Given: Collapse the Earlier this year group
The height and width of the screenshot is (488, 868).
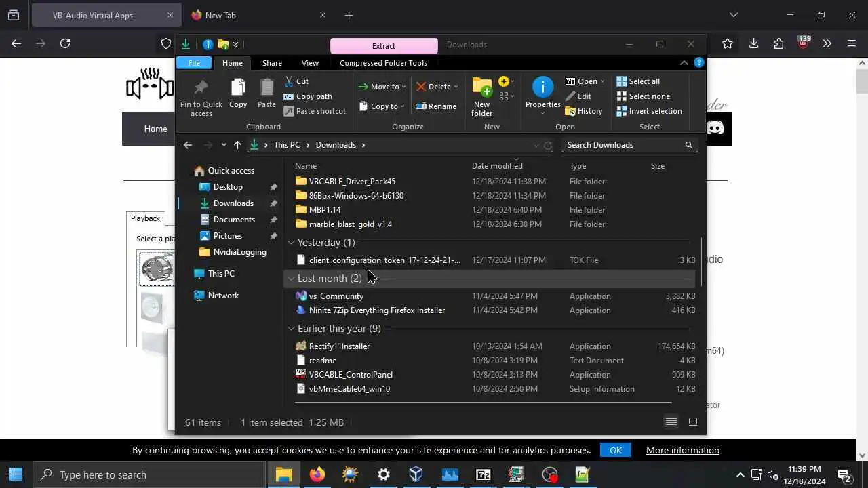Looking at the screenshot, I should click(291, 329).
